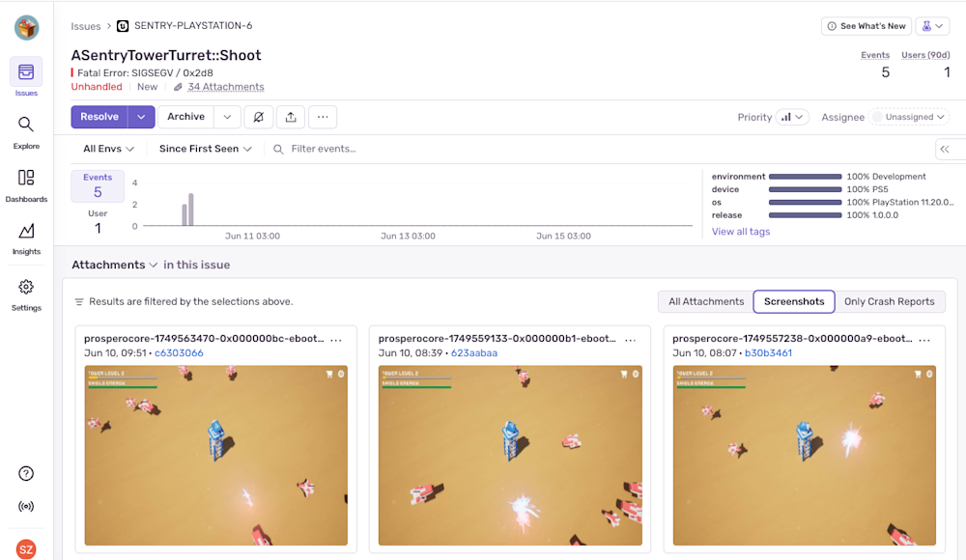Click the Unhandled status label
The image size is (966, 560).
97,87
